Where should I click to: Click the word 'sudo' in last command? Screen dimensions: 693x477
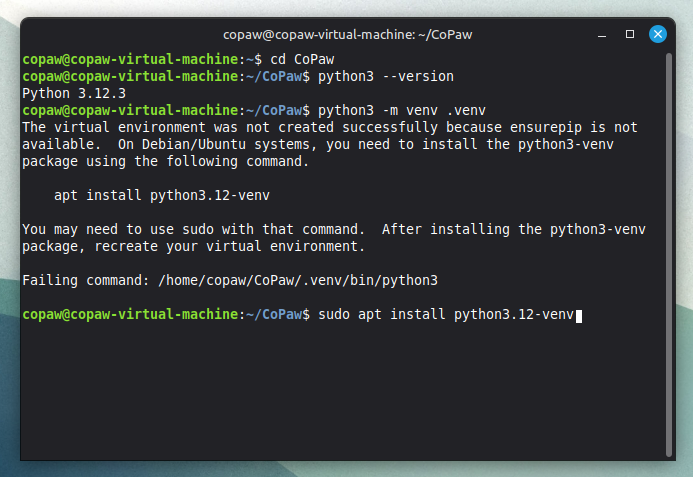(337, 315)
